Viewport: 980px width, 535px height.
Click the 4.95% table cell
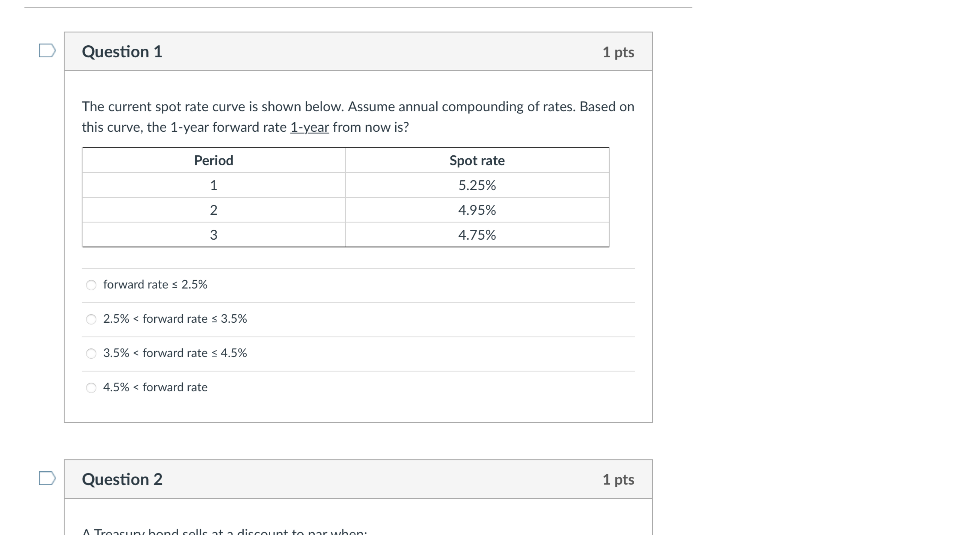tap(477, 210)
